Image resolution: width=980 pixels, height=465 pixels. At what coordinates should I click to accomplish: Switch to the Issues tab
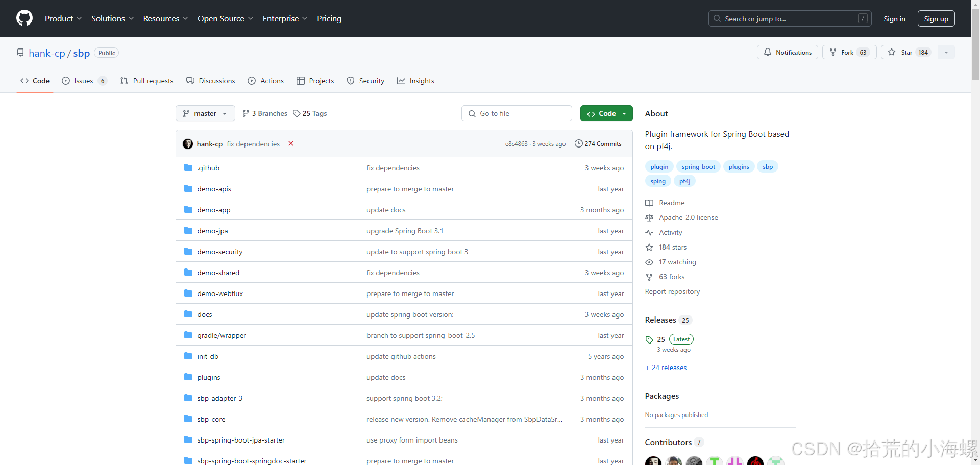(x=84, y=81)
